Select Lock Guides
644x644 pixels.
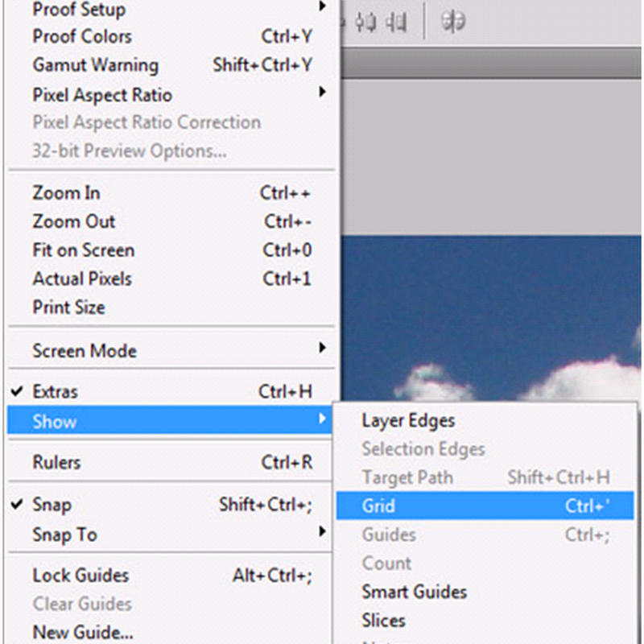click(171, 576)
